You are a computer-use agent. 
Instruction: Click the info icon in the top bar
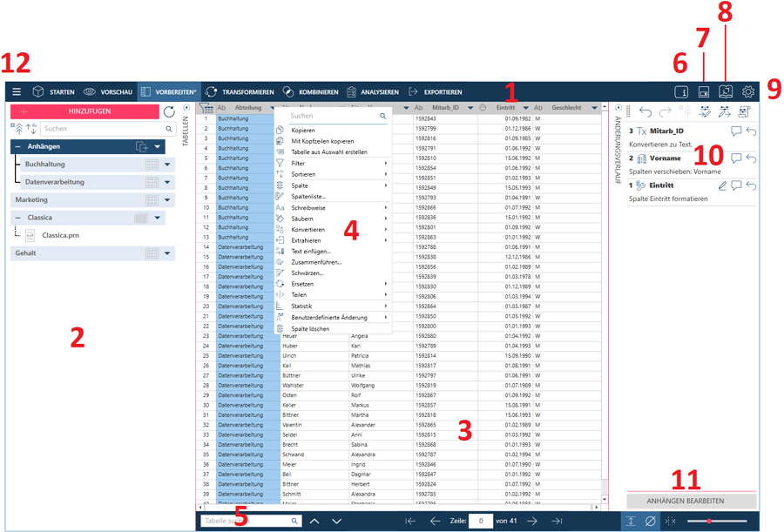pos(681,92)
